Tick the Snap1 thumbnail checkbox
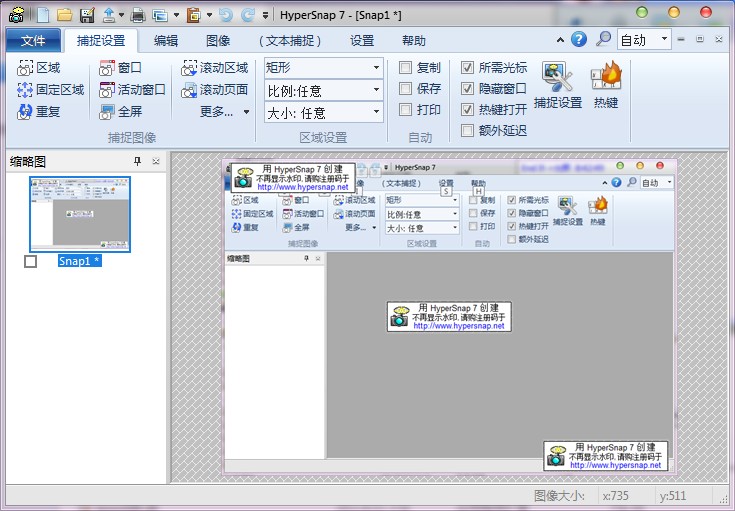735x511 pixels. click(x=30, y=261)
